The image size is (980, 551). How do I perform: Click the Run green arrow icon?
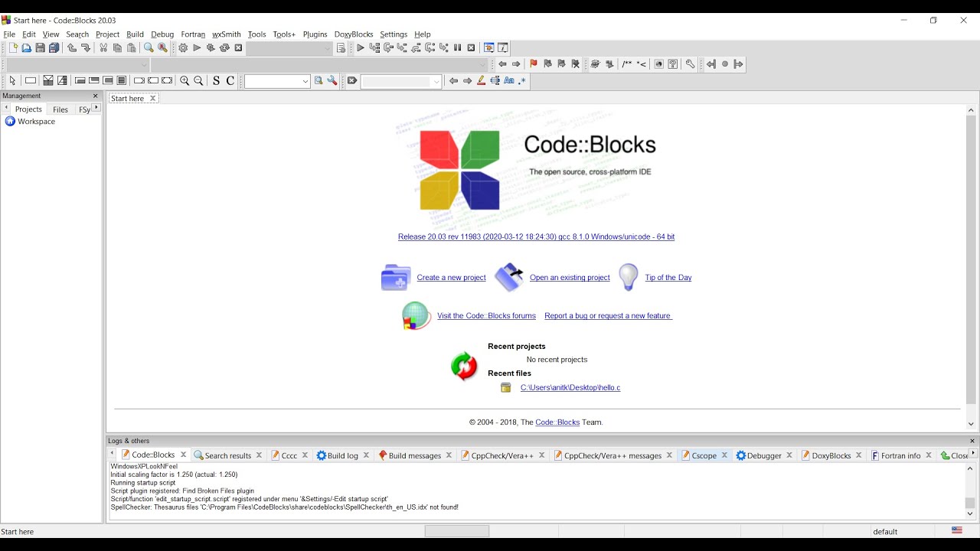[x=197, y=48]
